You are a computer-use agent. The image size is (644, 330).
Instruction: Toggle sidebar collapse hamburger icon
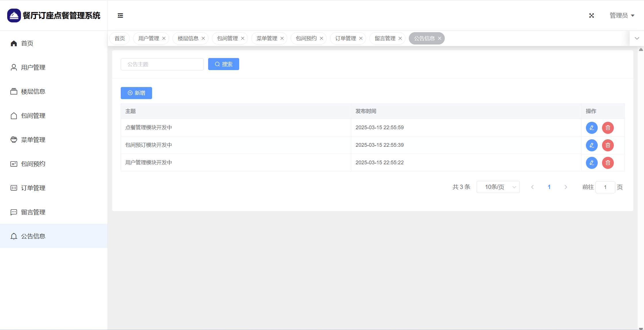(x=120, y=16)
